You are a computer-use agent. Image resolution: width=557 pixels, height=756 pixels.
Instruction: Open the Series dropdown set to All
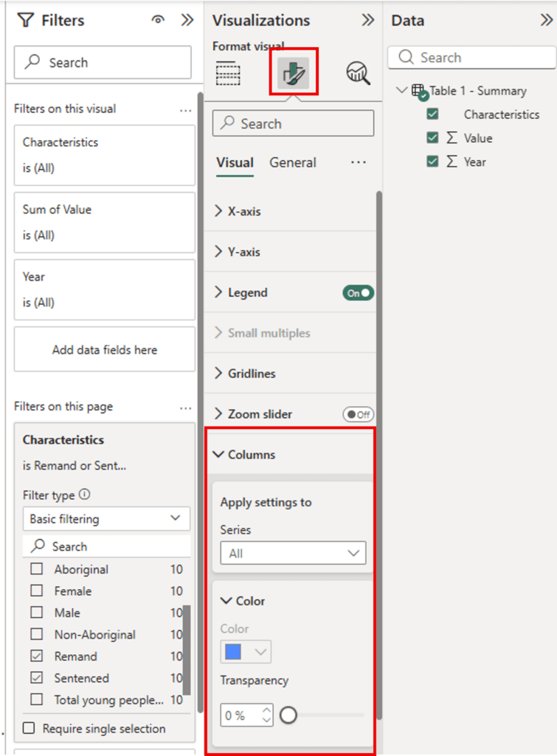[x=293, y=554]
